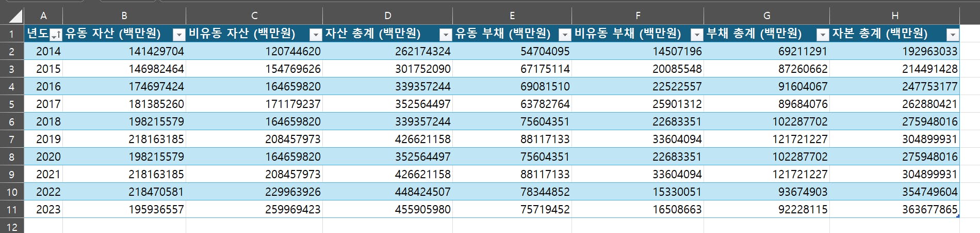The height and width of the screenshot is (233, 980).
Task: Select cell with value 75719452
Action: pos(512,209)
